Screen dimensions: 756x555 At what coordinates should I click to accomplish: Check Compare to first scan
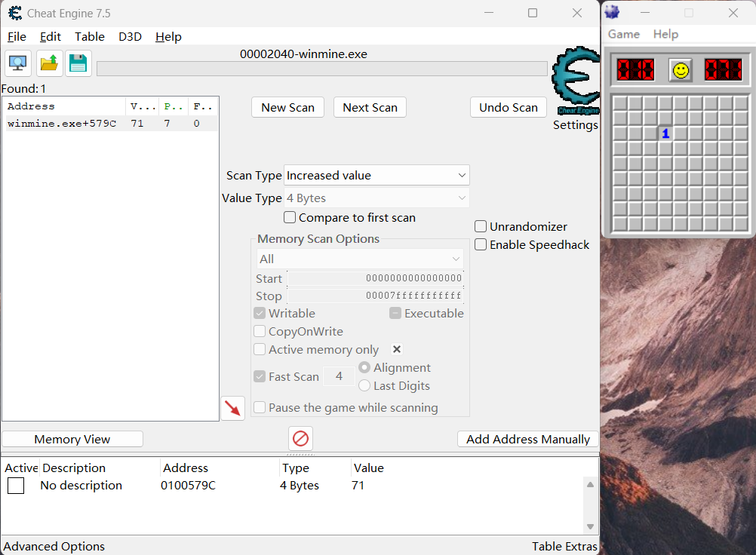click(290, 217)
